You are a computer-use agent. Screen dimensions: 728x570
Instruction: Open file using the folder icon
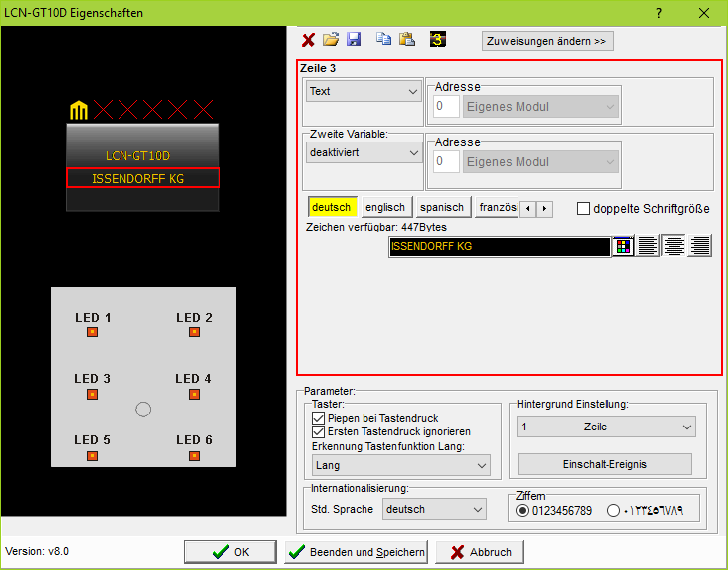point(332,40)
